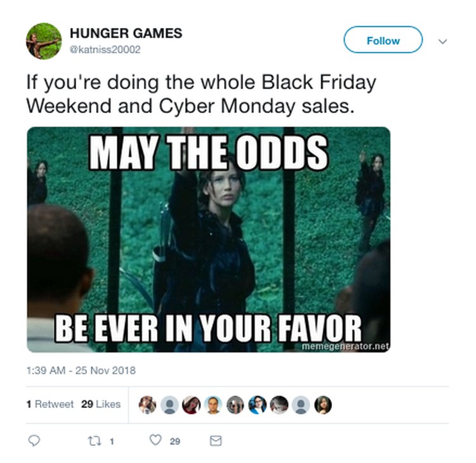Open the tweet timestamp 25 Nov 2018
This screenshot has height=463, width=476.
(x=81, y=370)
